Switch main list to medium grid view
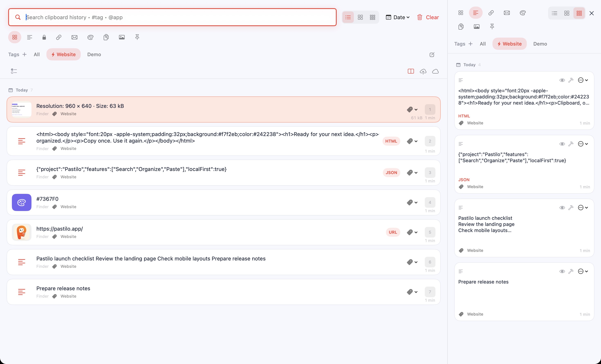Viewport: 601px width, 364px height. click(360, 17)
